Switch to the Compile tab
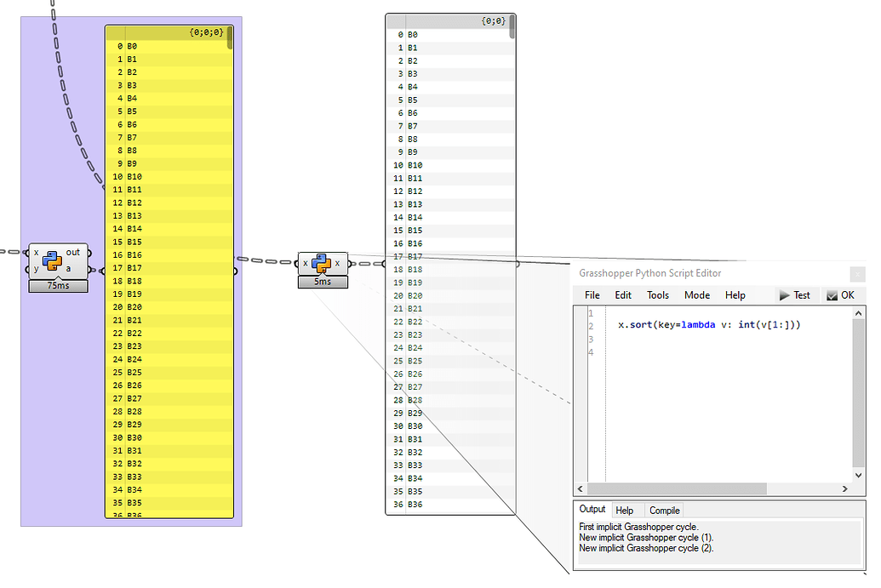 coord(663,510)
